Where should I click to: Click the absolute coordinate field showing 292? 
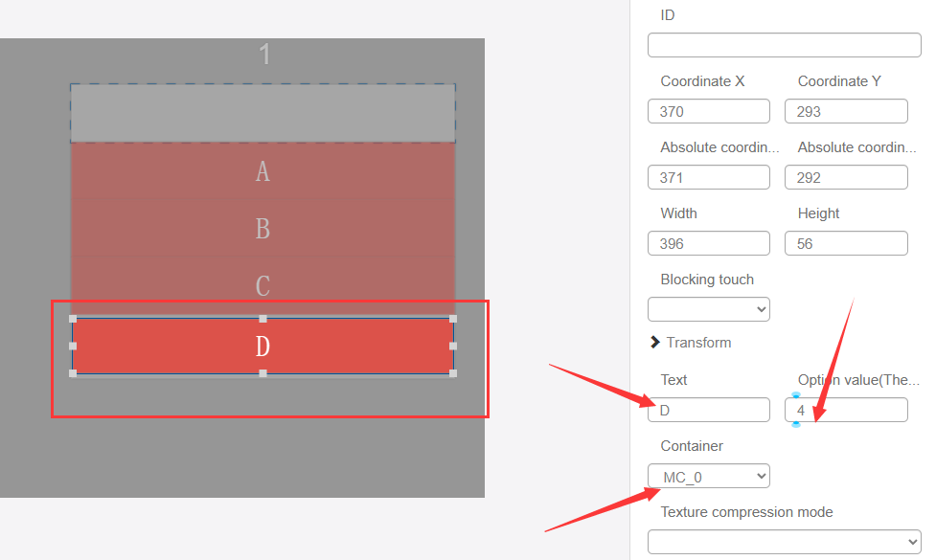click(x=846, y=178)
